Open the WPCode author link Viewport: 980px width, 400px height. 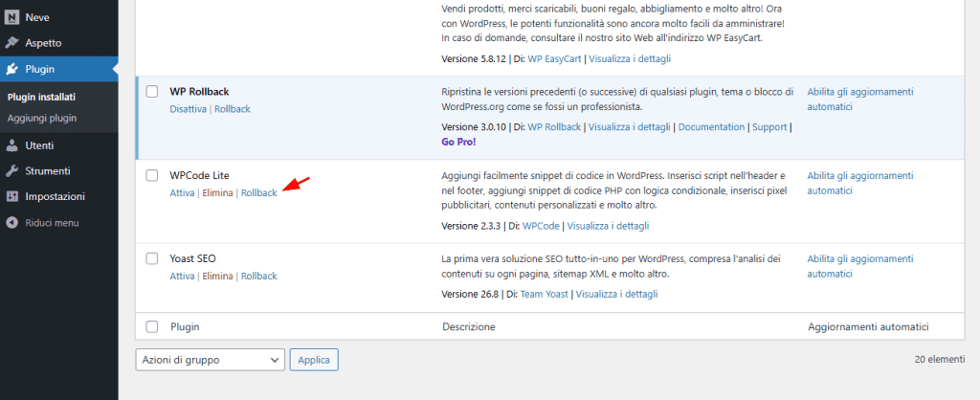[x=542, y=226]
